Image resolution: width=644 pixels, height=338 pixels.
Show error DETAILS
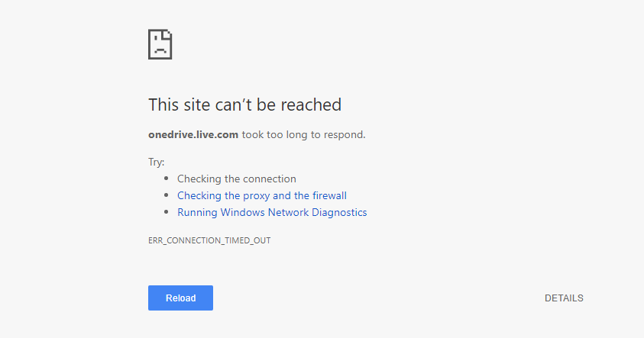(564, 298)
